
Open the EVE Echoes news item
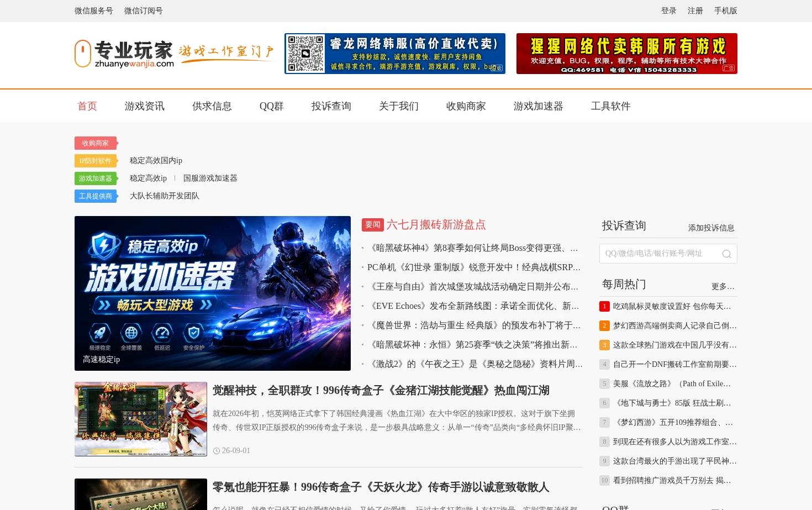[x=473, y=306]
